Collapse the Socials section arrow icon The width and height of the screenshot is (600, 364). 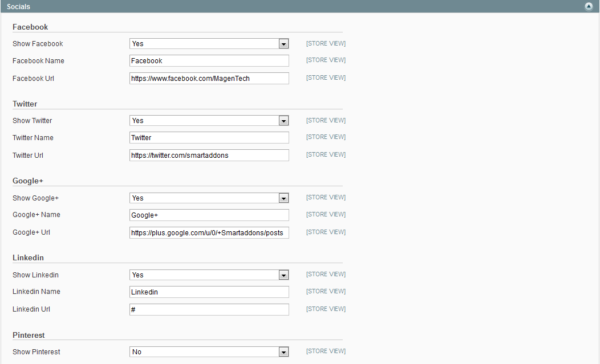click(589, 6)
